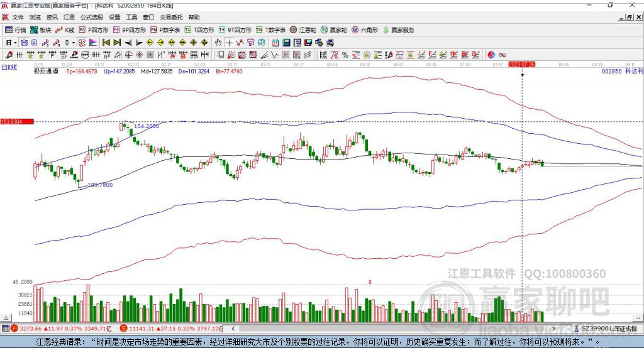Open the 文件 menu
This screenshot has width=644, height=348.
(x=18, y=17)
